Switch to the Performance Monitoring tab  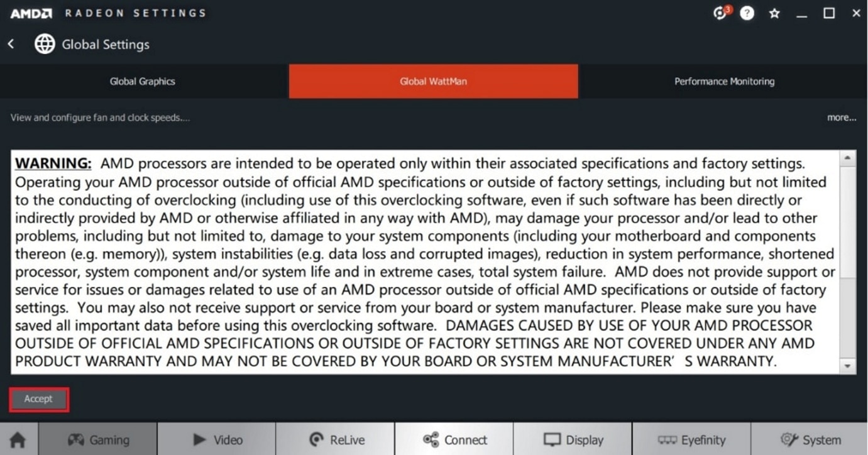pos(723,81)
